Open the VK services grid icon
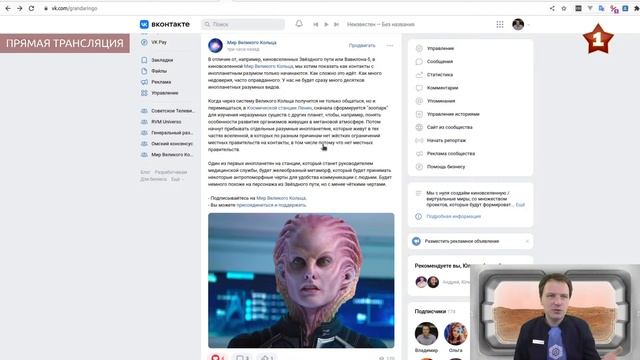Screen dimensions: 640x360 click(500, 24)
